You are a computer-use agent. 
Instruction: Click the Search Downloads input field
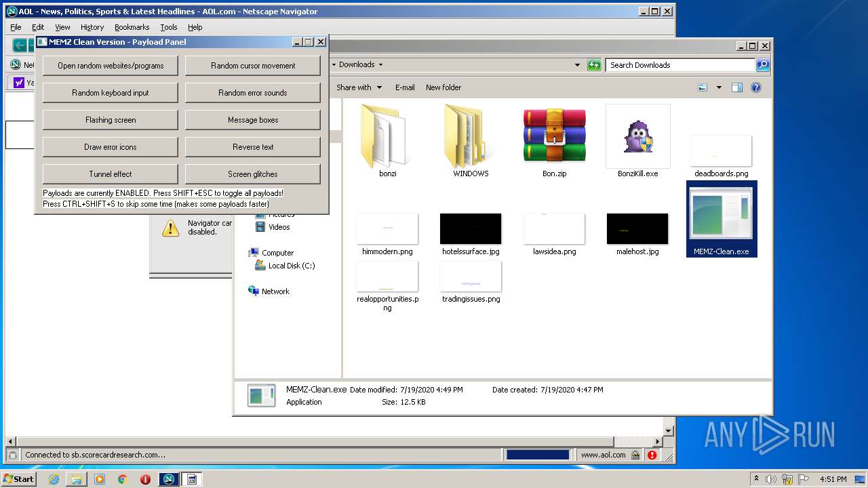[x=680, y=65]
